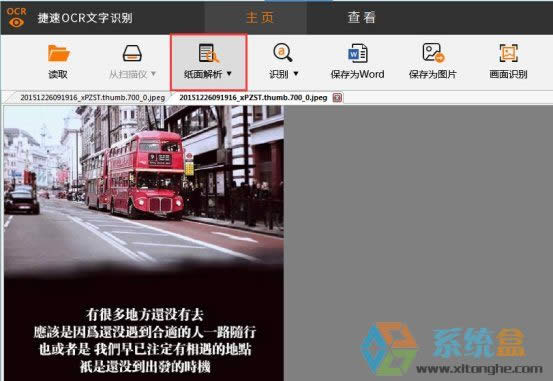Viewport: 553px width, 381px height.
Task: Click the 保存为Word document icon
Action: (358, 53)
